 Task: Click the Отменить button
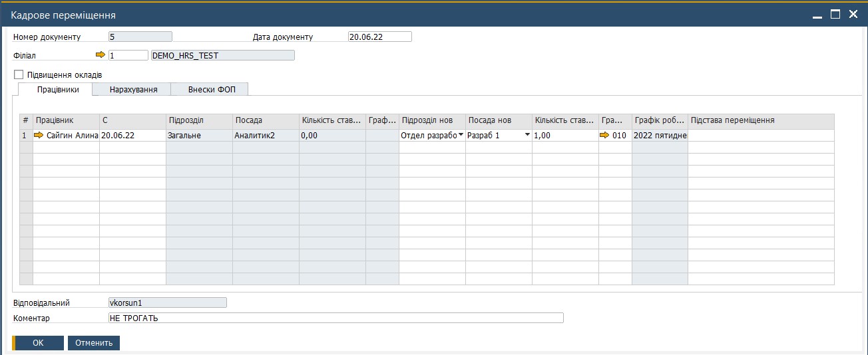click(94, 343)
